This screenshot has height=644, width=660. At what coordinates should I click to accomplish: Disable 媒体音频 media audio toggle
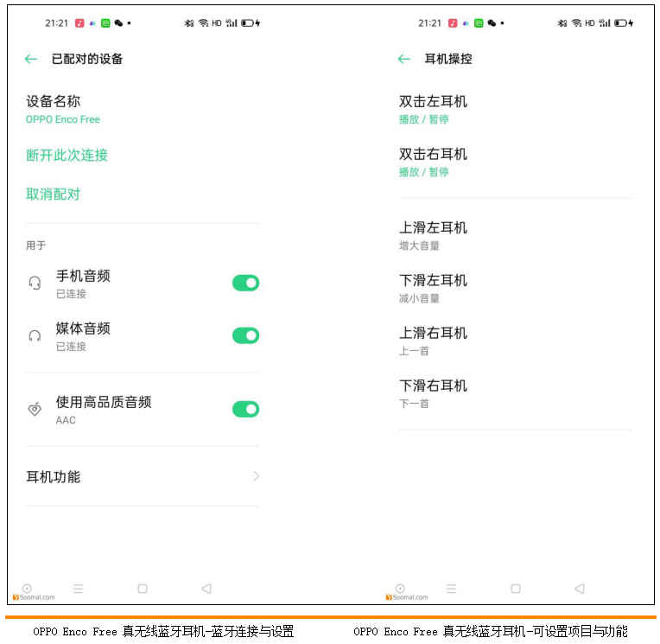[246, 335]
